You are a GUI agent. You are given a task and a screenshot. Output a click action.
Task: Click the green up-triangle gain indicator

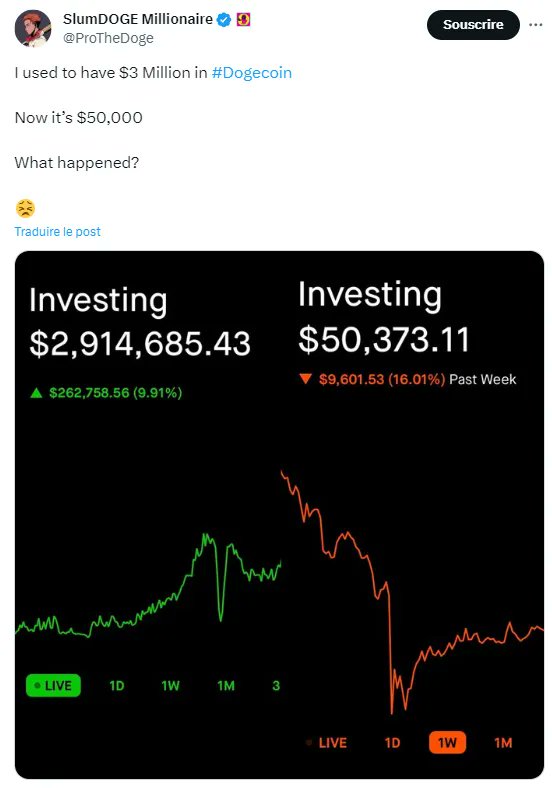coord(36,393)
